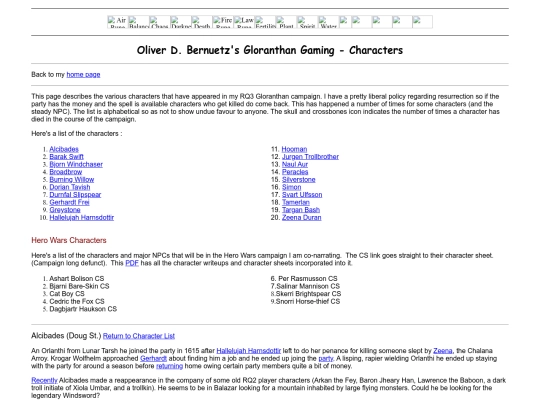The width and height of the screenshot is (540, 405).
Task: Click the Darkness rune image icon
Action: (x=181, y=22)
